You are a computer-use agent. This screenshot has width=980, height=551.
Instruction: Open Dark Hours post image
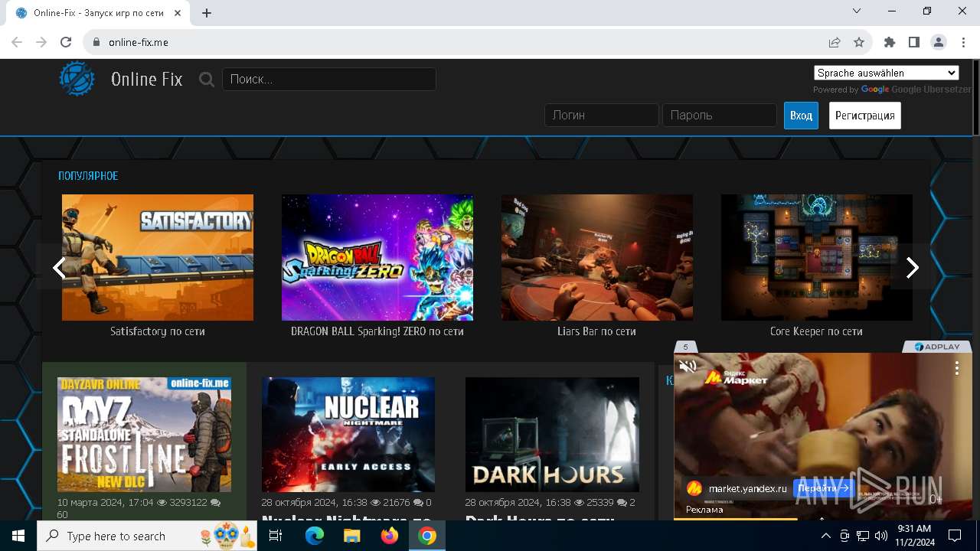click(553, 434)
